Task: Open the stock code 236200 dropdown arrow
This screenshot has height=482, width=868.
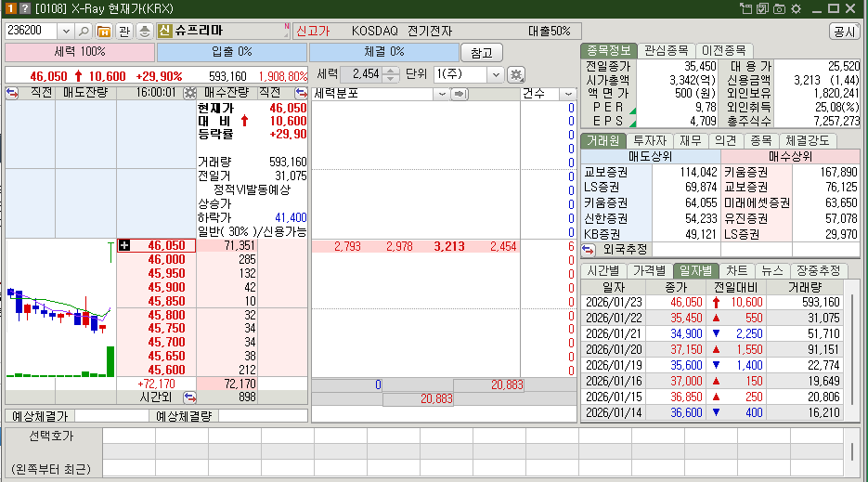Action: pyautogui.click(x=66, y=31)
